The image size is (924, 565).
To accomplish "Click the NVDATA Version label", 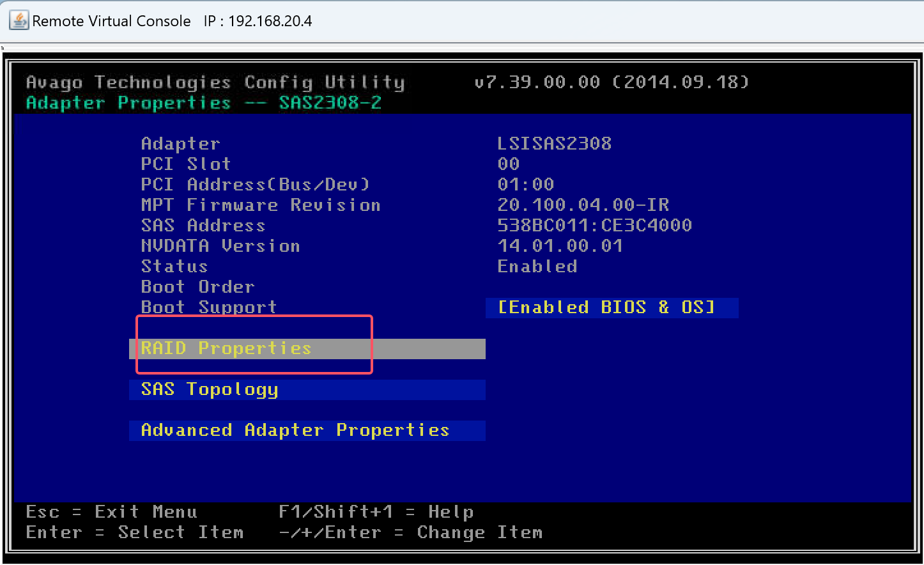I will coord(220,245).
